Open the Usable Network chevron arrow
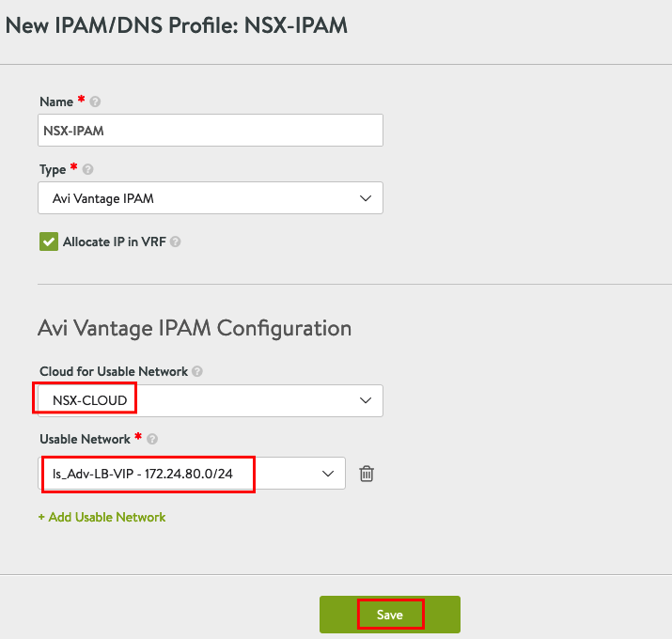Screen dimensions: 672x639 click(x=328, y=474)
